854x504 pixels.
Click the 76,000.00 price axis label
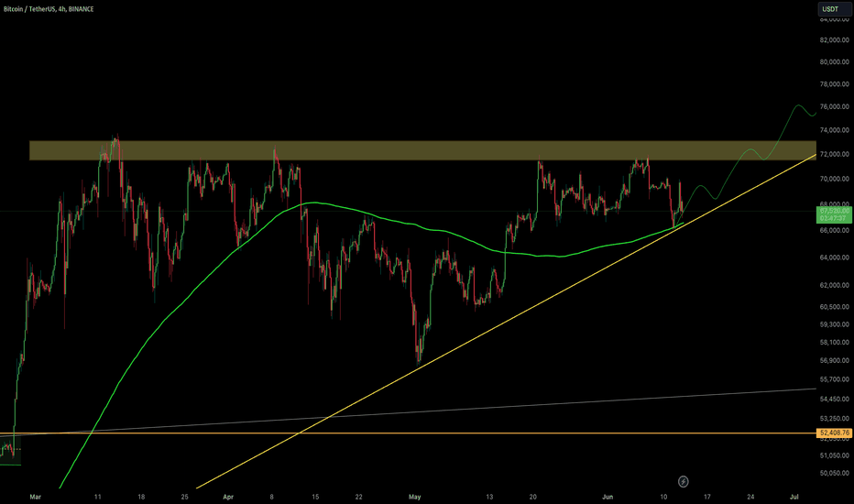pos(835,107)
